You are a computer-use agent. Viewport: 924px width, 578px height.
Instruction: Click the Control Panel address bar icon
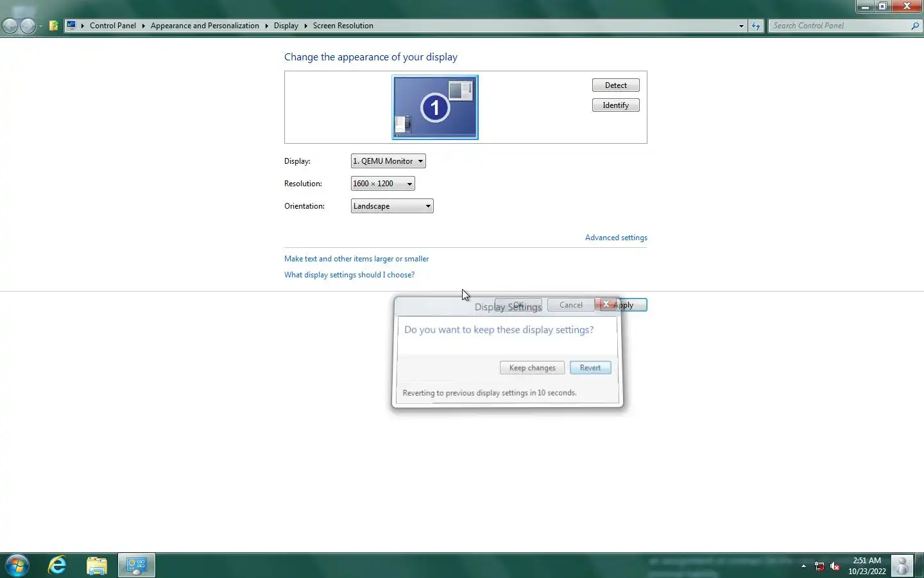(71, 26)
